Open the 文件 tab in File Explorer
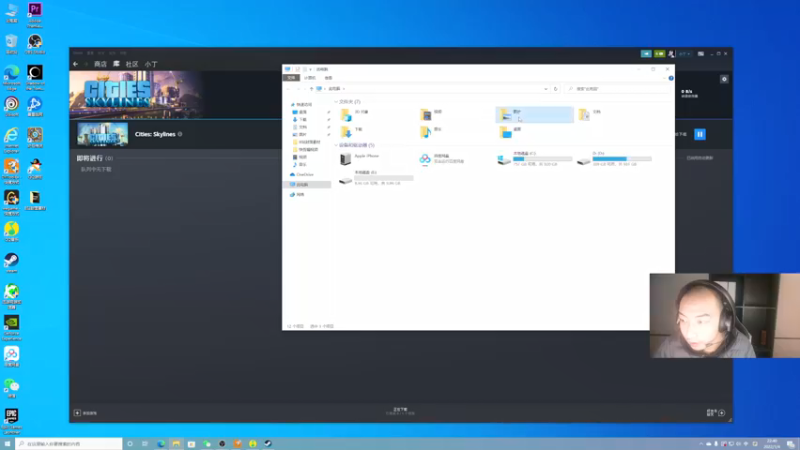 pos(291,78)
